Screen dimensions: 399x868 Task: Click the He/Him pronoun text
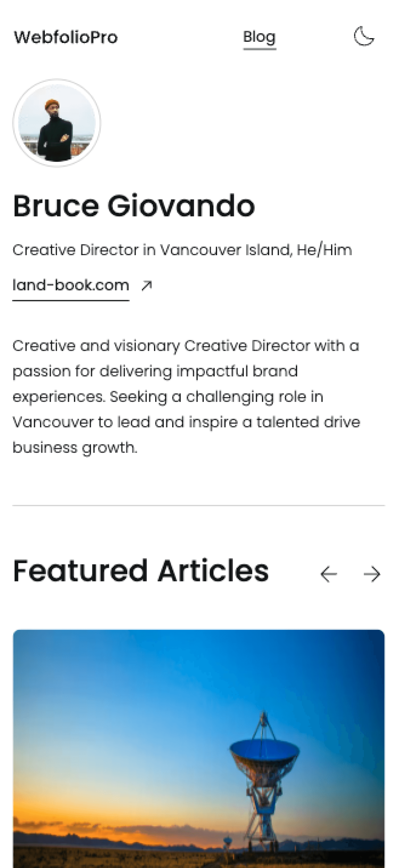pos(324,250)
